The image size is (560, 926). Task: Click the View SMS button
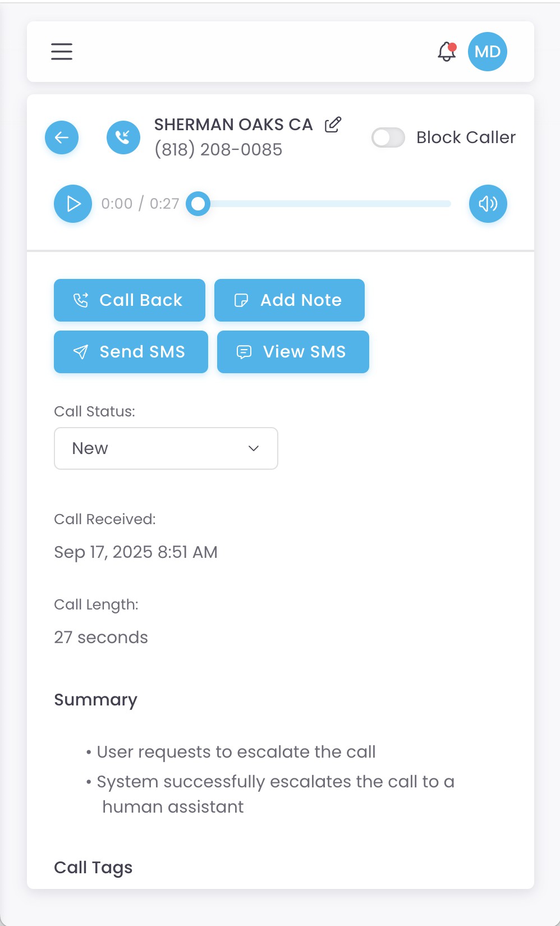[x=293, y=352]
